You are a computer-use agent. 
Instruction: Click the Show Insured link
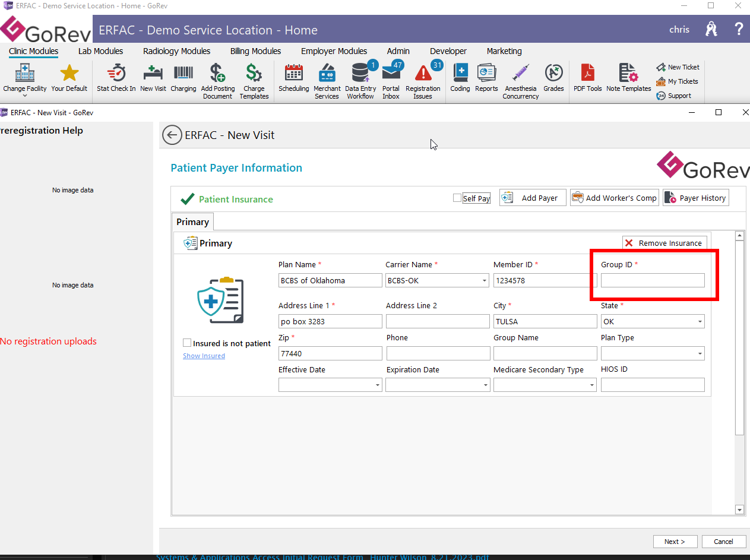tap(204, 356)
